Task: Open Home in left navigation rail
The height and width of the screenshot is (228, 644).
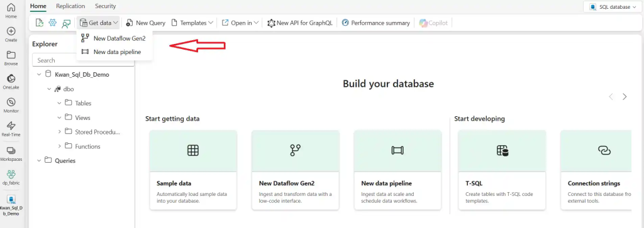Action: click(11, 11)
